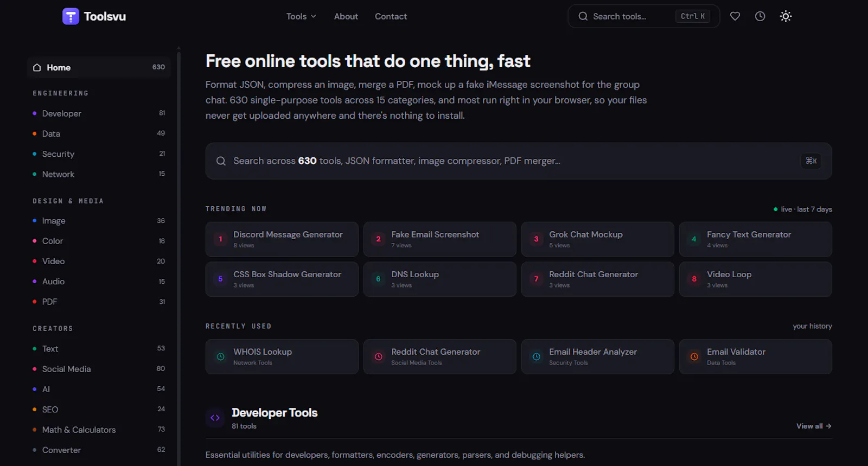Select the Audio category
Screen dimensions: 868x466
coord(99,282)
